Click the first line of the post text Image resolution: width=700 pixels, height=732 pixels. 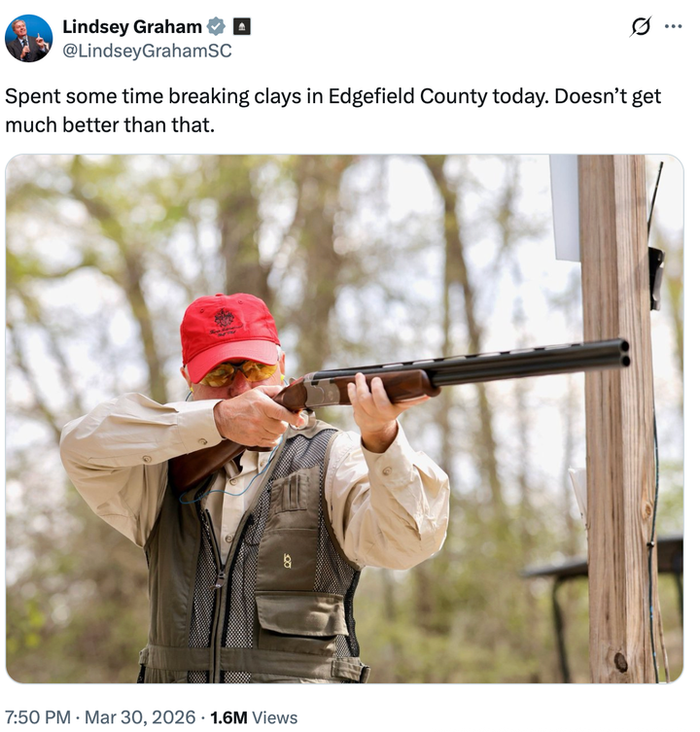click(332, 97)
